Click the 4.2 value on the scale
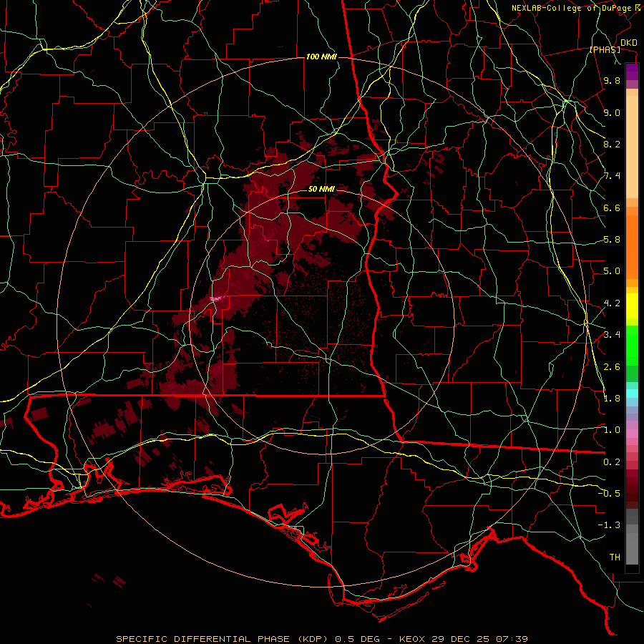Image resolution: width=644 pixels, height=644 pixels. tap(612, 303)
